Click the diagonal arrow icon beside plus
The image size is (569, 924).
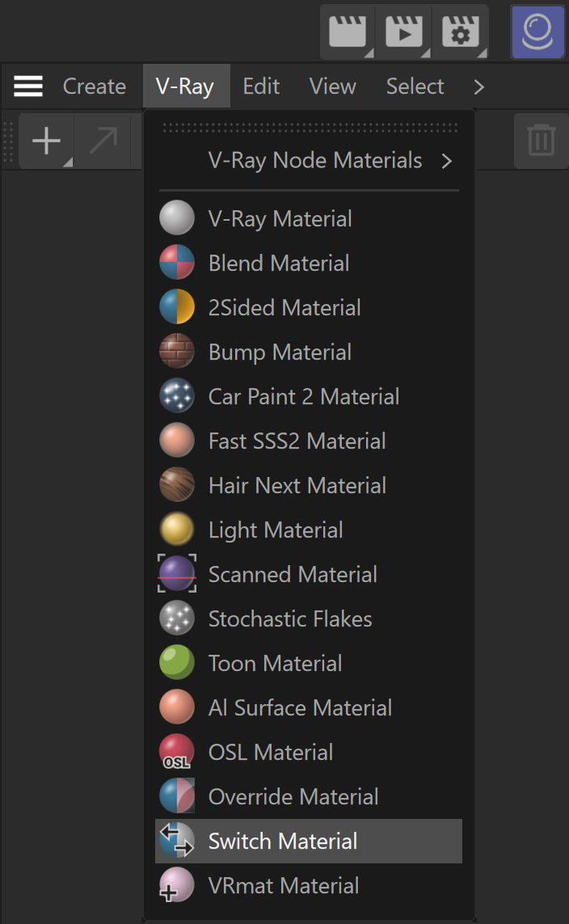coord(103,141)
